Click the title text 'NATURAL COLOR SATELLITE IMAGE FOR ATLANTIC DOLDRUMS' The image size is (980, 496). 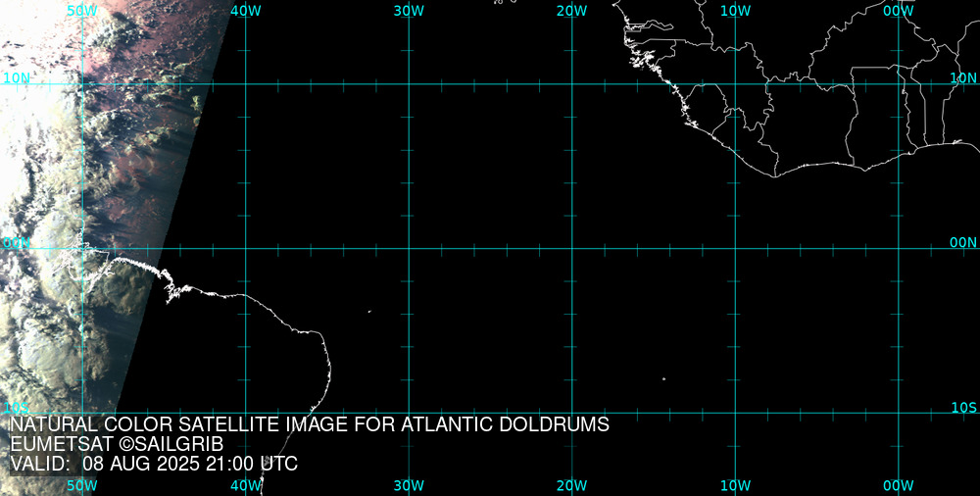(x=309, y=424)
